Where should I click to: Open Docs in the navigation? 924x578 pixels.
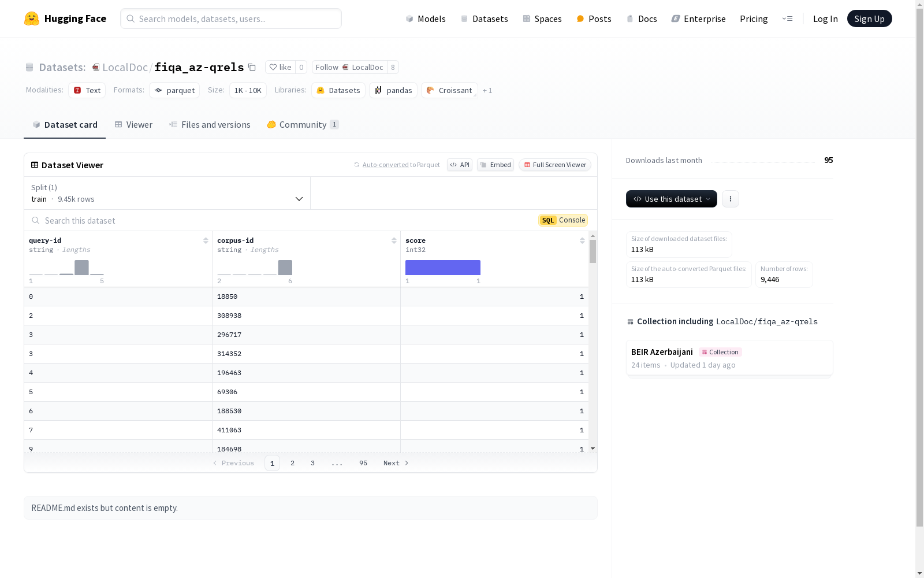click(642, 18)
